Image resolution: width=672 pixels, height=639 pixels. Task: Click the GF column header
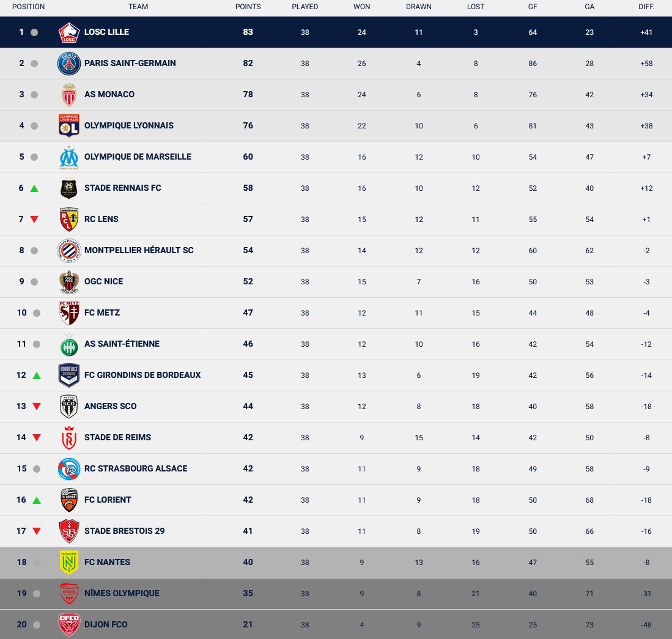pyautogui.click(x=532, y=7)
